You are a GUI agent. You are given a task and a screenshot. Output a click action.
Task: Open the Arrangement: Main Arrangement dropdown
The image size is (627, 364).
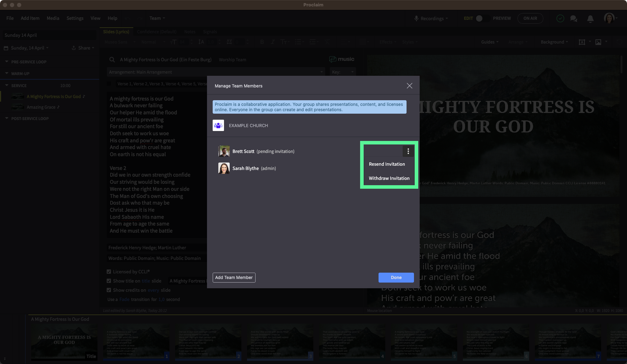click(216, 72)
